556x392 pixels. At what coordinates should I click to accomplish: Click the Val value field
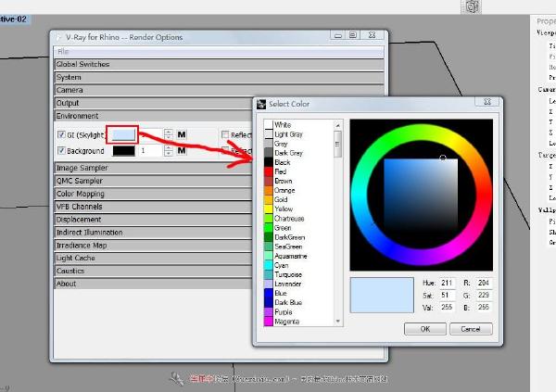pos(447,308)
